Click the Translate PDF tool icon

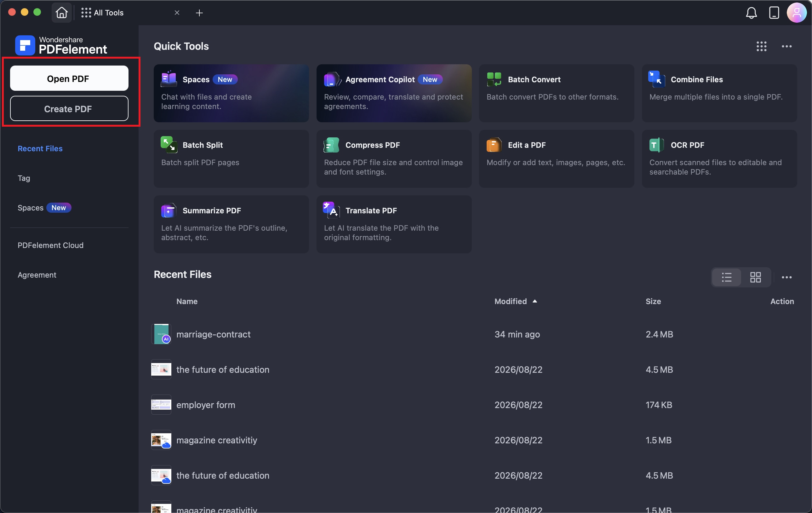pos(332,210)
